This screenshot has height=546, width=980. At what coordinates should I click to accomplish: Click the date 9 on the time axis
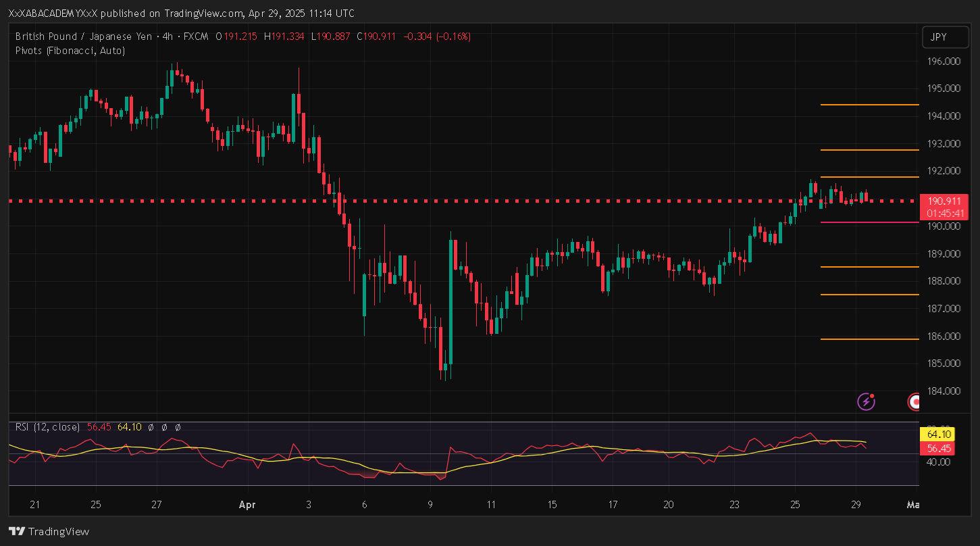point(430,505)
